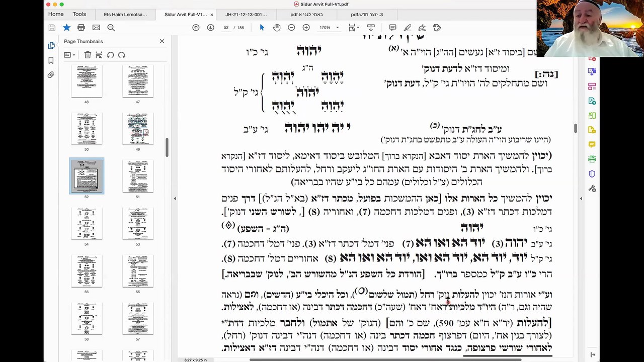Select page 57 thumbnail

(138, 318)
